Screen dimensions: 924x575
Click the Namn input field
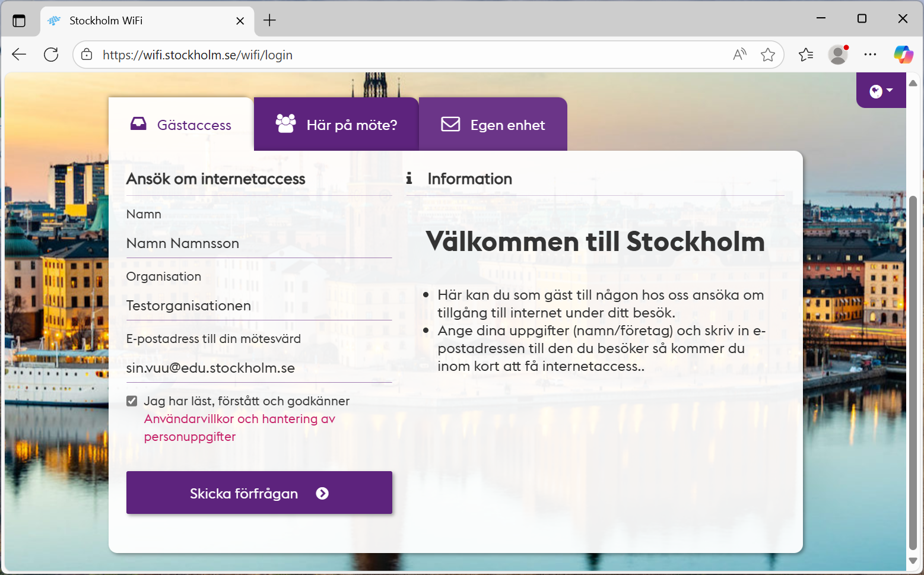pyautogui.click(x=259, y=243)
